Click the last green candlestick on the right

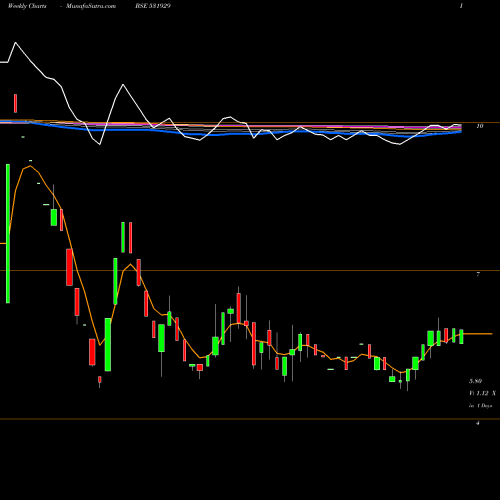click(x=461, y=336)
